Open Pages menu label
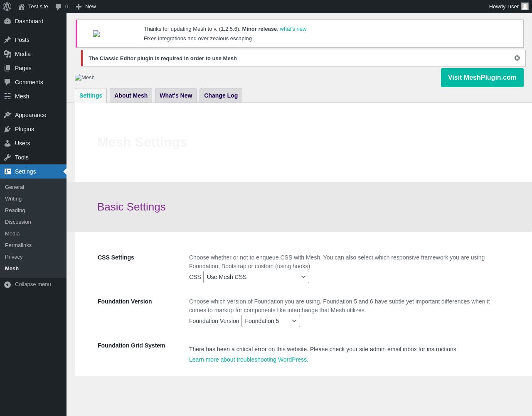 (x=23, y=68)
